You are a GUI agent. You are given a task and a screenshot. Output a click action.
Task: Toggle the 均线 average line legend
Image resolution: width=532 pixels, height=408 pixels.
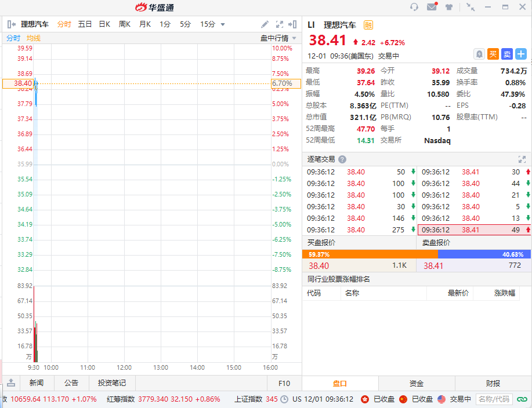(x=34, y=38)
